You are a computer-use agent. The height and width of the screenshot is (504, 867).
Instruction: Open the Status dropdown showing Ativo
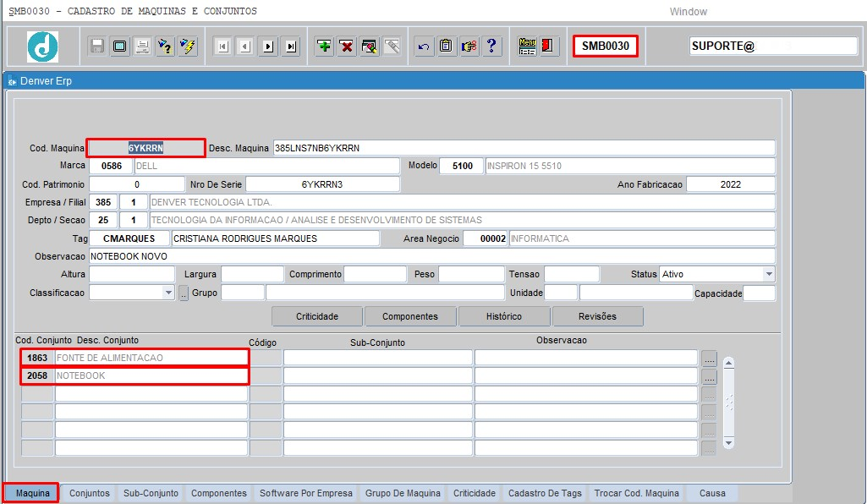(x=769, y=274)
